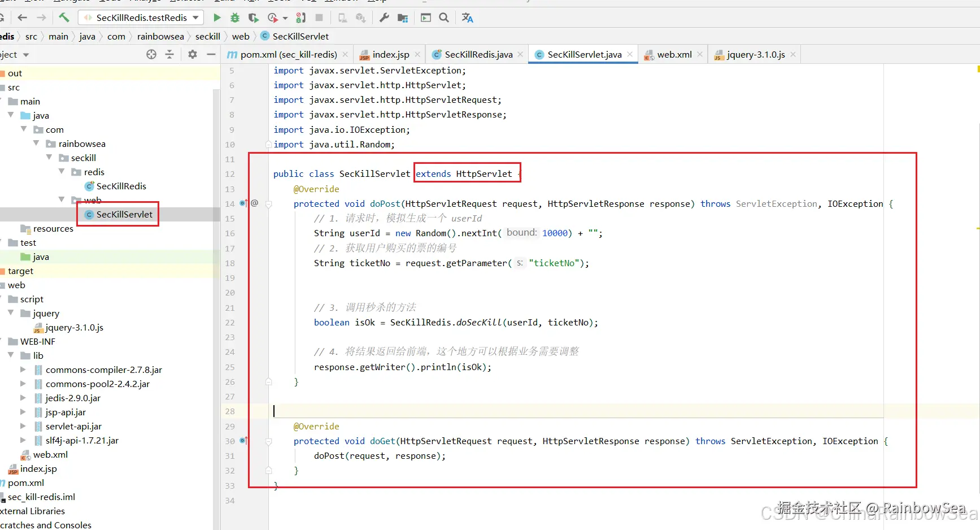Image resolution: width=980 pixels, height=530 pixels.
Task: Select SecKillRedis class in project tree
Action: coord(121,186)
